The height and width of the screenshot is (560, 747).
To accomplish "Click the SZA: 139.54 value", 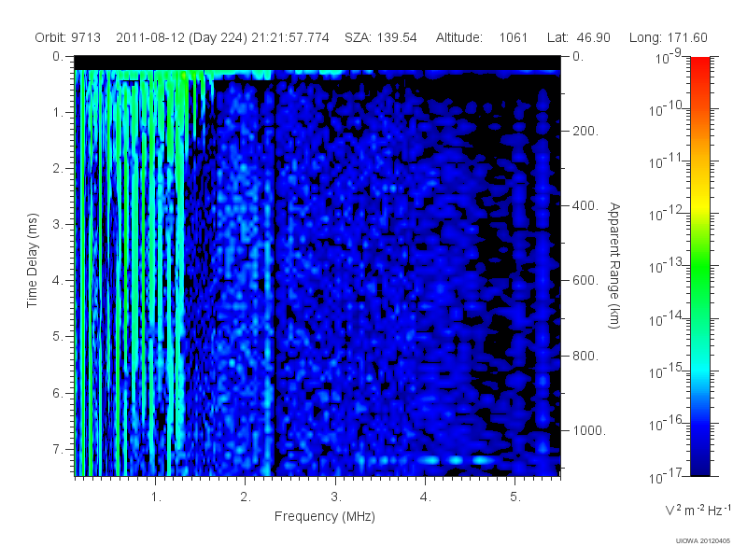I will [381, 37].
